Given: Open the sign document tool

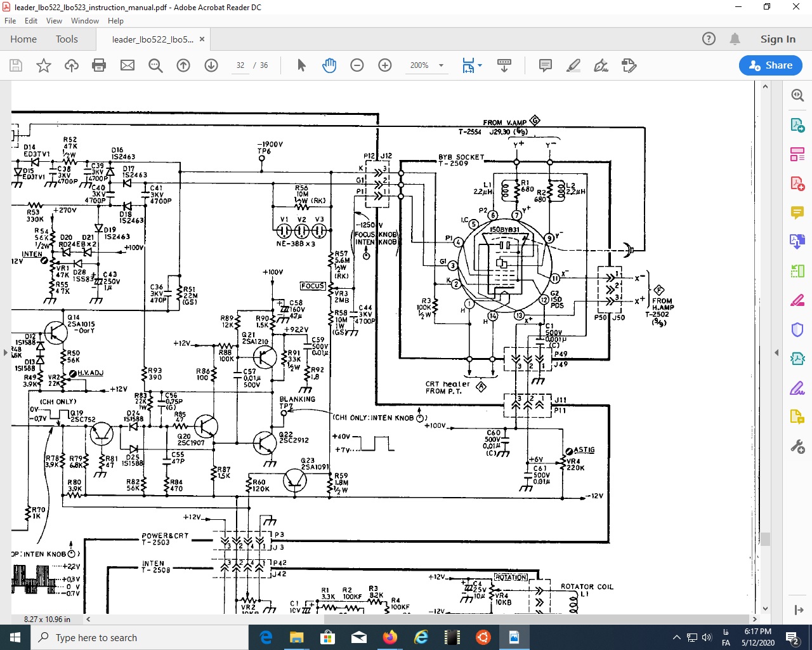Looking at the screenshot, I should click(x=601, y=65).
